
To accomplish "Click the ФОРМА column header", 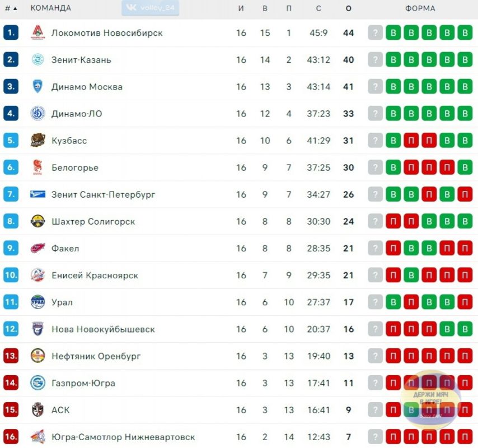I will tap(420, 8).
